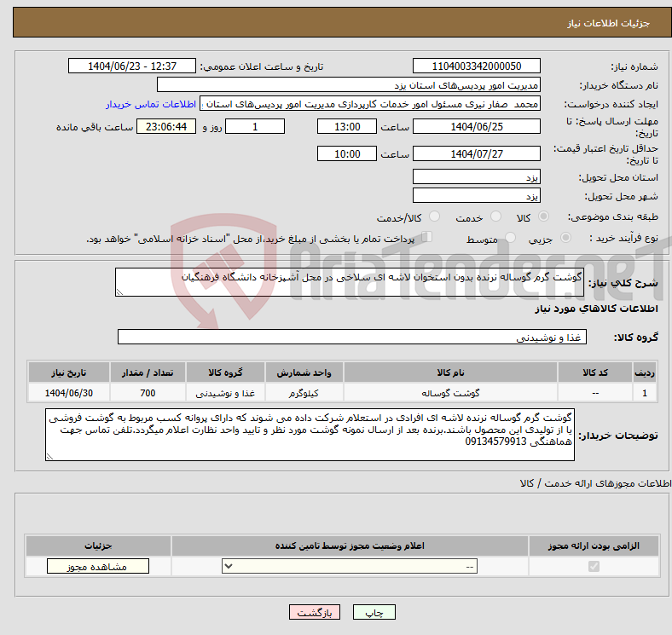Open the license status dropdown
This screenshot has height=635, width=672.
coord(350,567)
